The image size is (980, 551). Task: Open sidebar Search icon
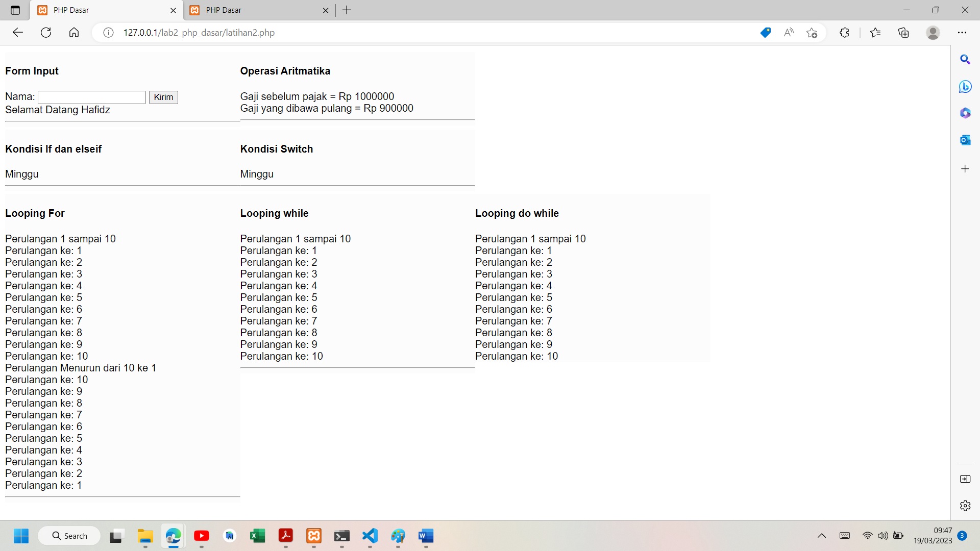point(965,60)
